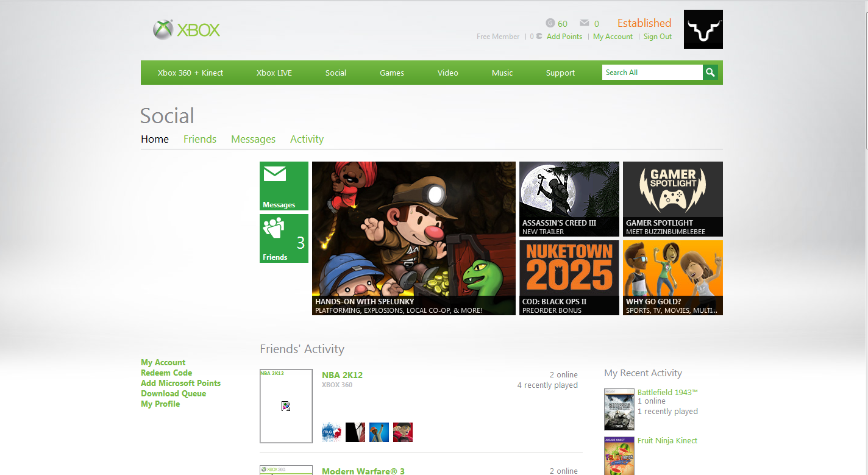Image resolution: width=868 pixels, height=475 pixels.
Task: Click the Established gamertag
Action: point(644,23)
